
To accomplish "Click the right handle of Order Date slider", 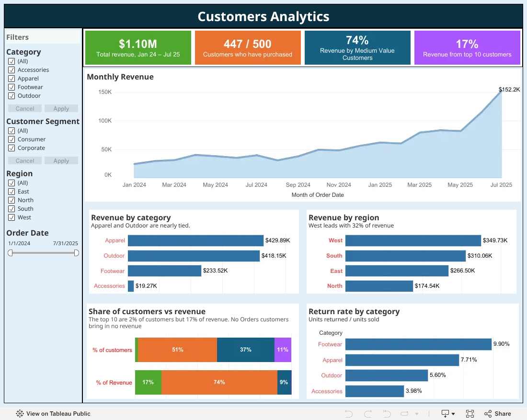I will 77,253.
